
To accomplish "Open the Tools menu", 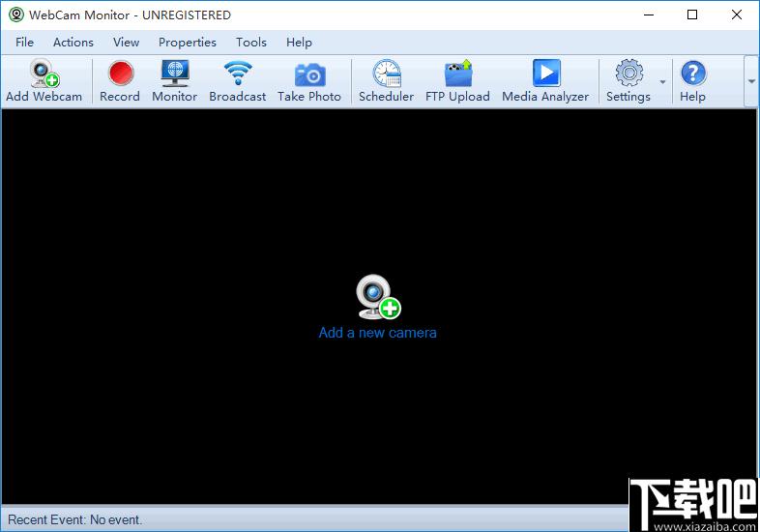I will click(x=251, y=43).
